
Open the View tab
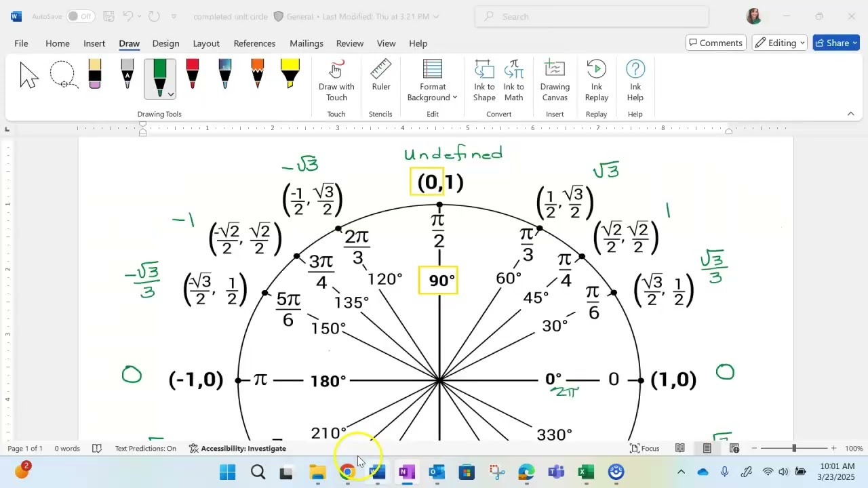[x=386, y=43]
